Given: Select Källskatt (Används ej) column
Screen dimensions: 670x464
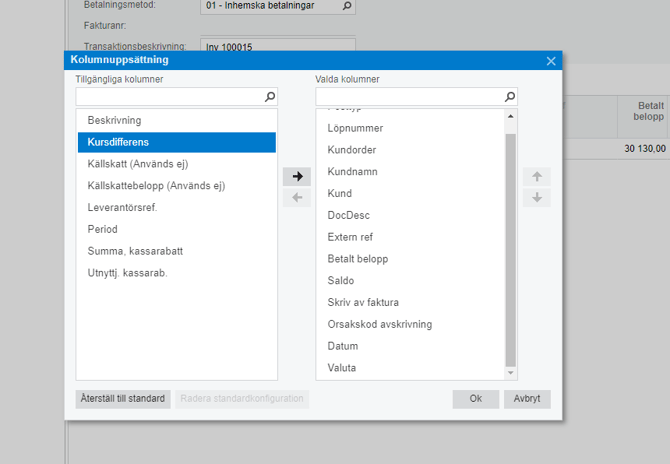Looking at the screenshot, I should (138, 164).
